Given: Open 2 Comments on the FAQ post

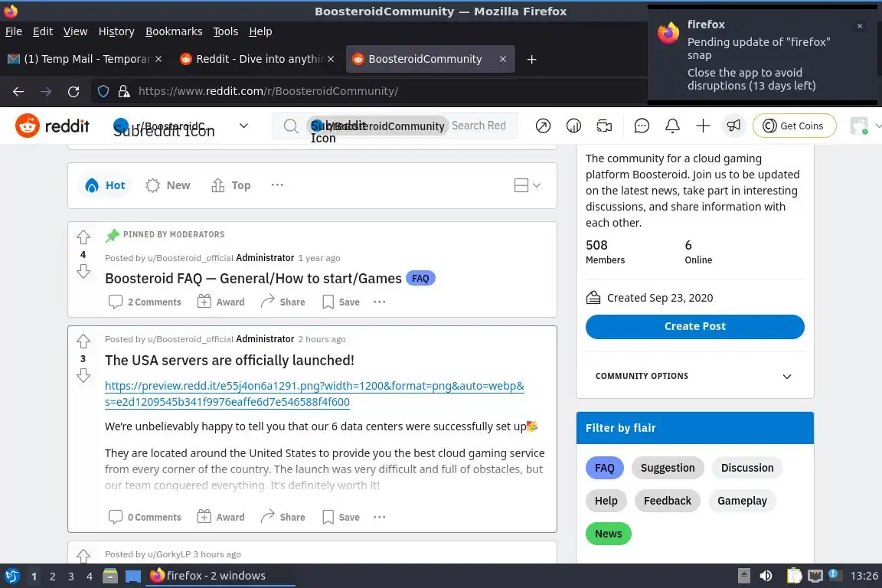Looking at the screenshot, I should (x=145, y=302).
